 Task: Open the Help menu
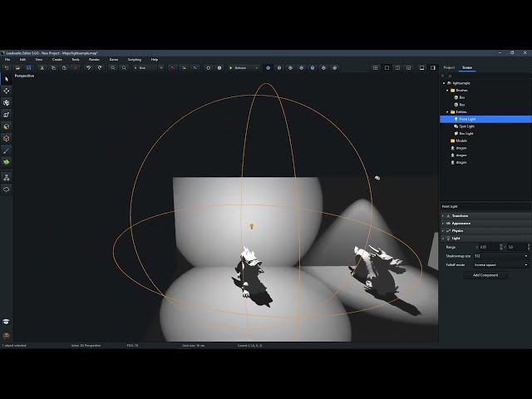click(155, 59)
